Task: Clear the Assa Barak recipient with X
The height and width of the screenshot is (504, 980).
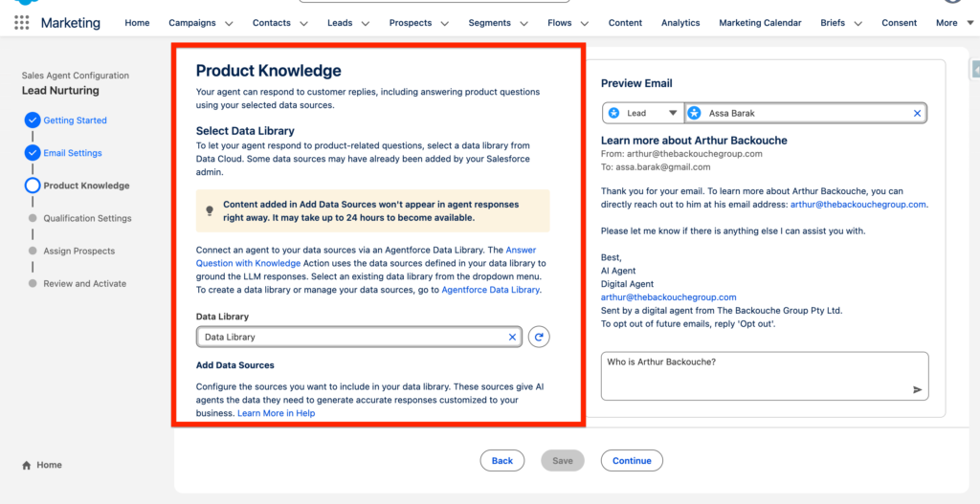Action: tap(917, 113)
